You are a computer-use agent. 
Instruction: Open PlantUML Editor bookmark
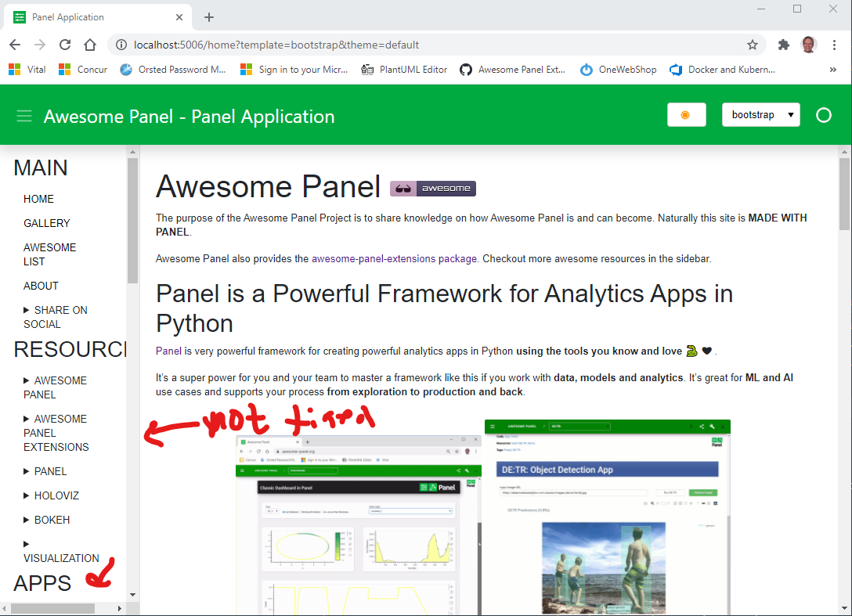coord(404,70)
